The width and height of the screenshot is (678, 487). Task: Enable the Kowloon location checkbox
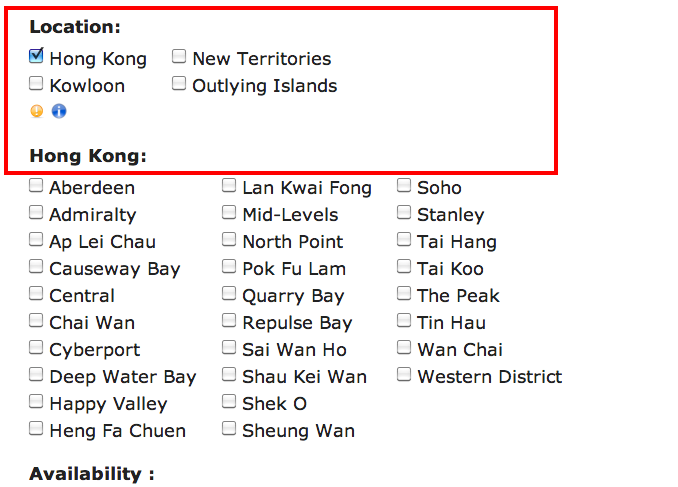pyautogui.click(x=36, y=83)
